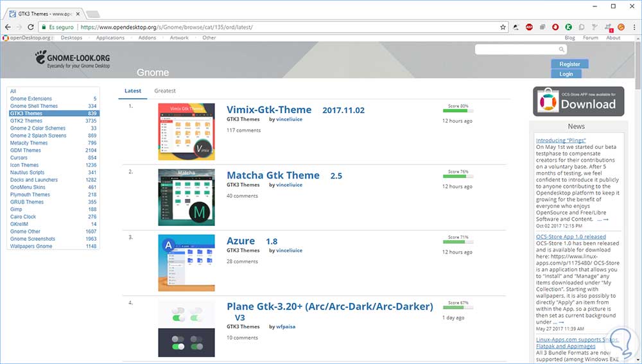Open Chrome's three-dot menu
This screenshot has width=642, height=364.
[634, 27]
